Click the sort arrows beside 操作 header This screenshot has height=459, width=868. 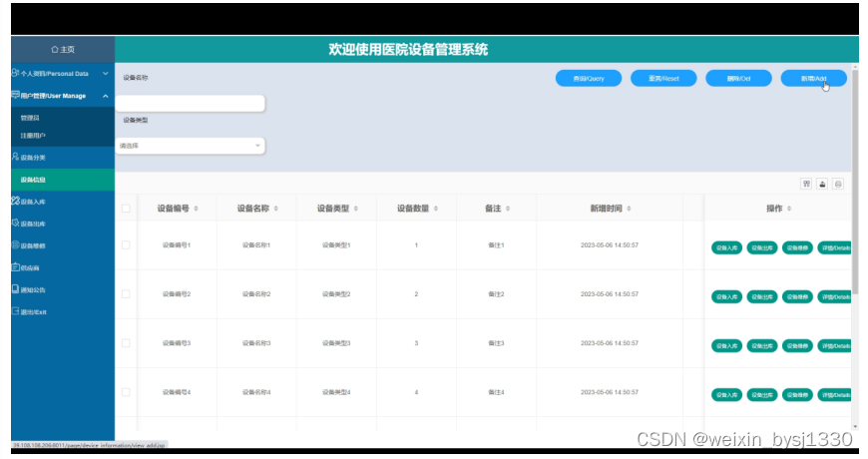click(789, 209)
